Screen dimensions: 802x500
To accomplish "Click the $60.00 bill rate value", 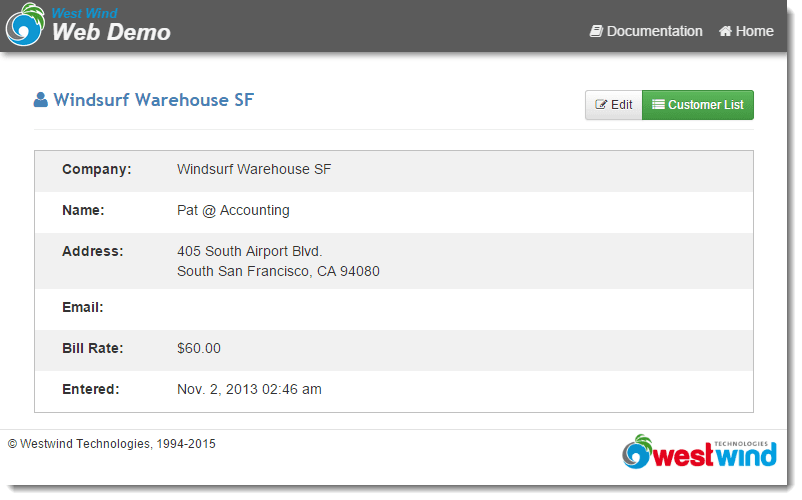I will pos(198,348).
